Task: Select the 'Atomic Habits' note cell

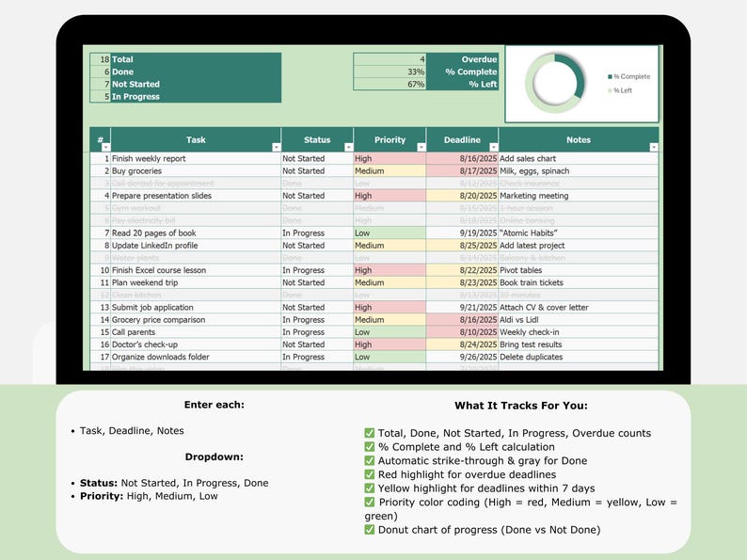Action: pyautogui.click(x=579, y=233)
